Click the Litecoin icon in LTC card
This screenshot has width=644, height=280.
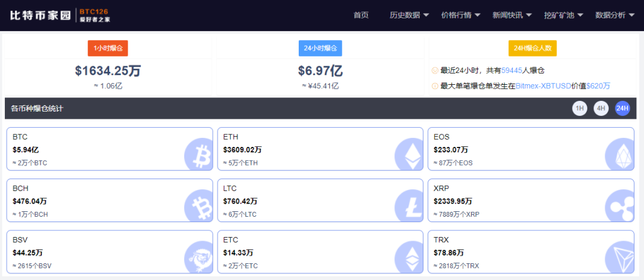point(408,207)
